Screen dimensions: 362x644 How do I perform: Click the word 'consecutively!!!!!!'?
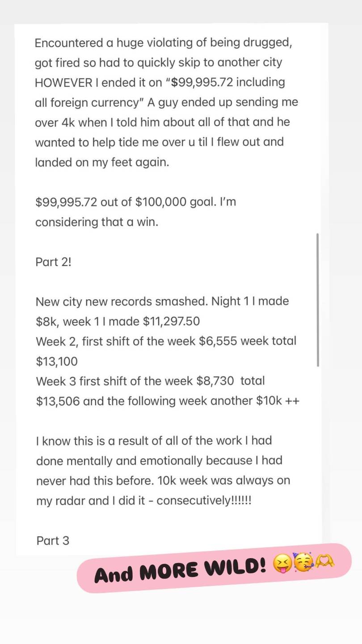click(204, 501)
